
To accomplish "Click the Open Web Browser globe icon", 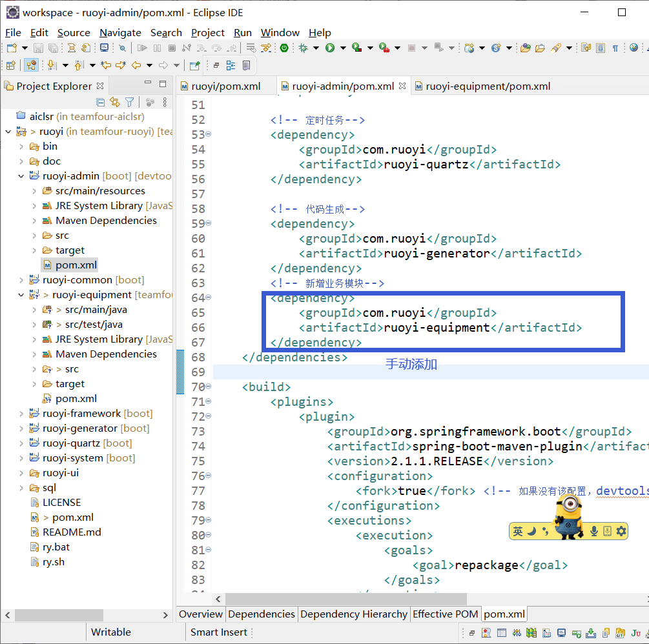I will (634, 48).
